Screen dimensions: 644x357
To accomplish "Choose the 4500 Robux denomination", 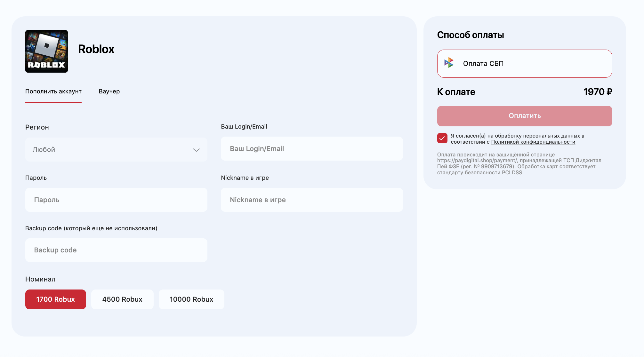I will [x=122, y=299].
